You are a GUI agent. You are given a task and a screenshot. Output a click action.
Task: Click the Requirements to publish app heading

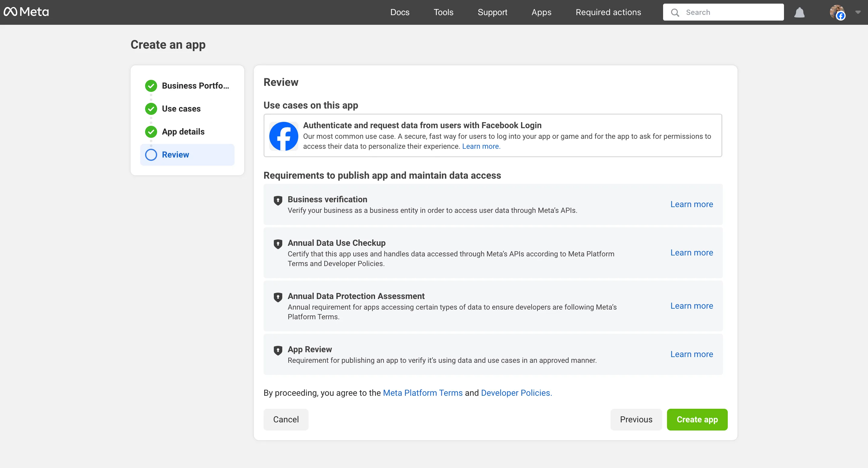(382, 175)
